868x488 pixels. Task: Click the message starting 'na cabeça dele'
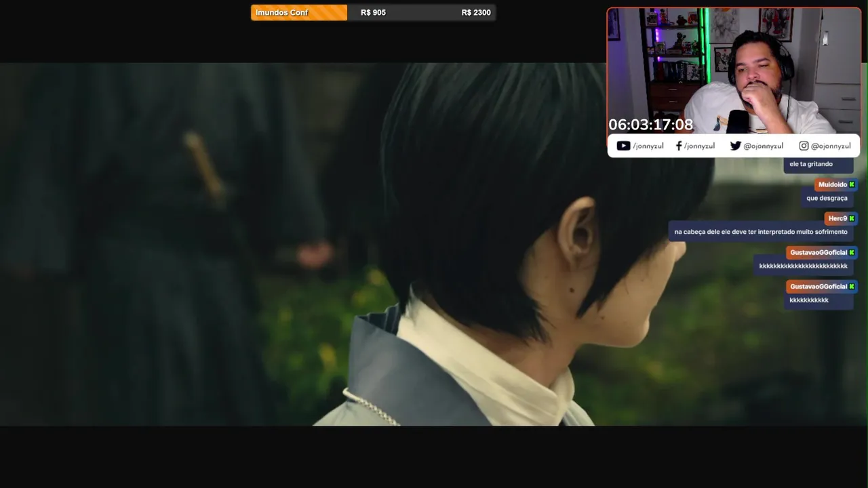pos(761,232)
